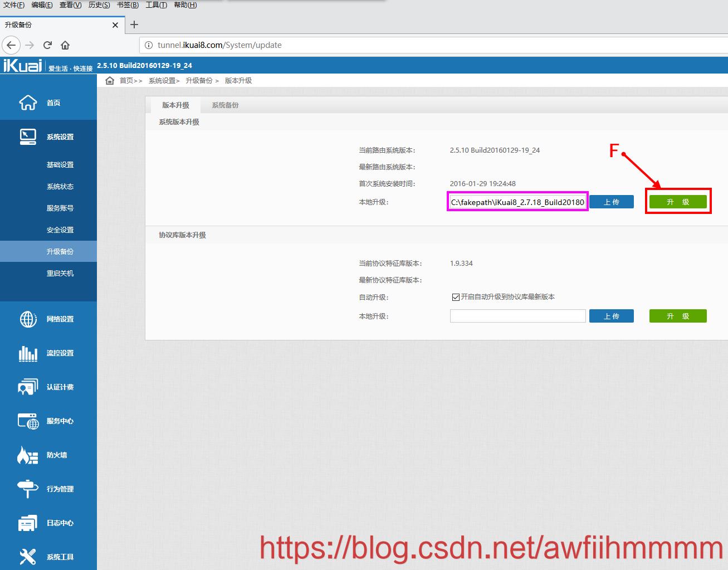Viewport: 728px width, 570px height.
Task: Open 重启关机 in sidebar submenu
Action: (60, 273)
